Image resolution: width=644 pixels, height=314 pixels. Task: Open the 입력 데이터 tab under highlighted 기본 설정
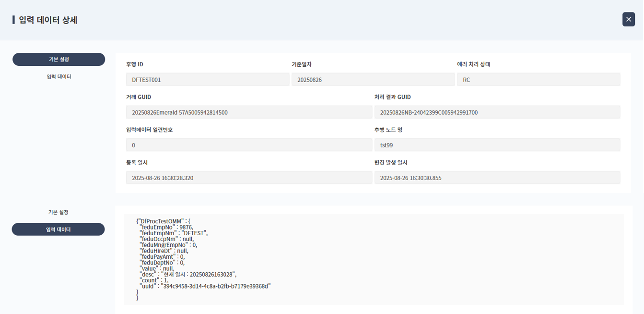click(59, 76)
